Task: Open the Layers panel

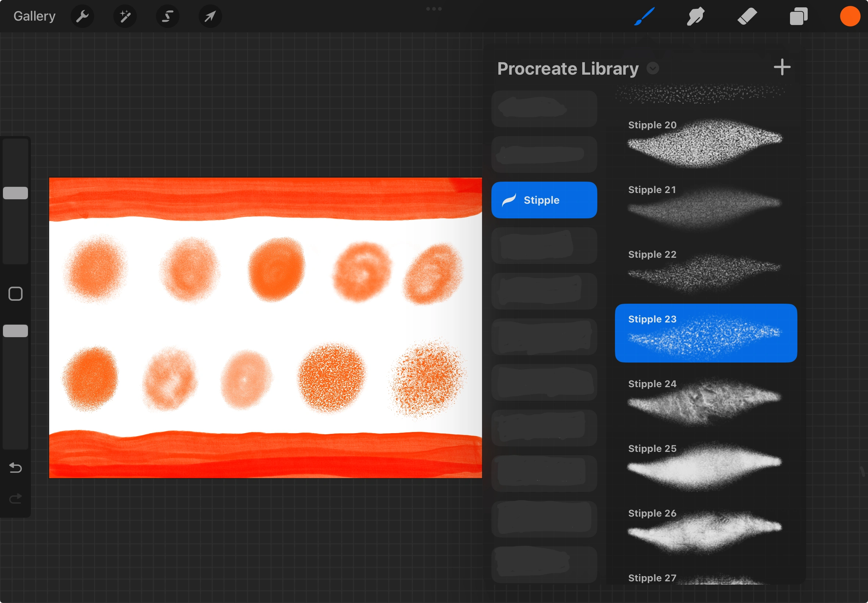Action: tap(798, 16)
